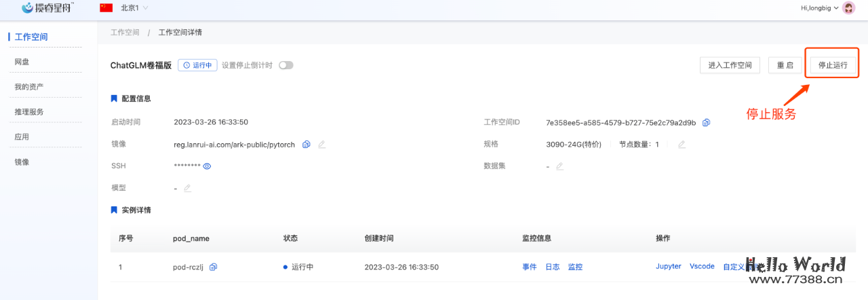This screenshot has height=300, width=868.
Task: Click the 重启 button
Action: point(785,65)
